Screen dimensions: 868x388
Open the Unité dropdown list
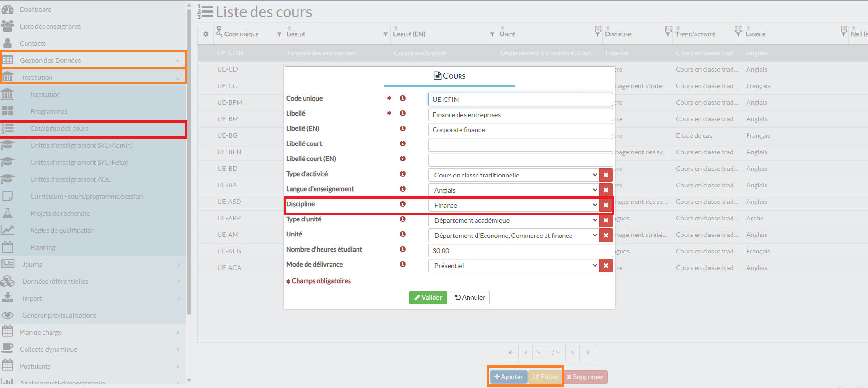[513, 236]
